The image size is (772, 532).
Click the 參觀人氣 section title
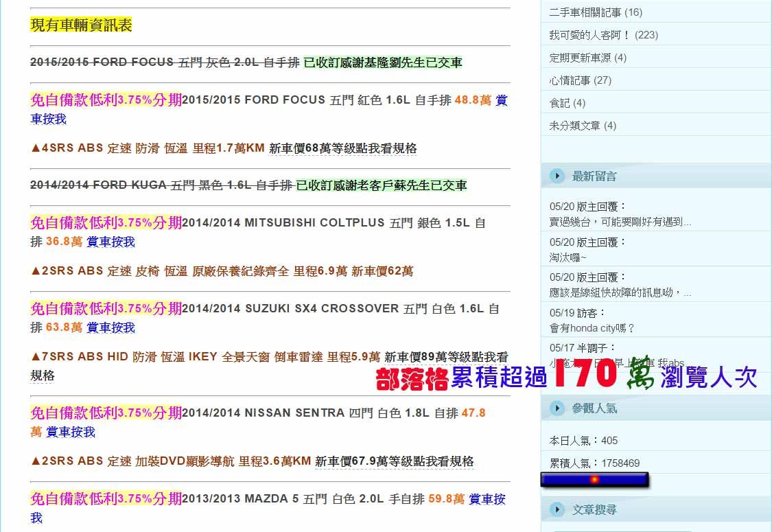[x=594, y=408]
